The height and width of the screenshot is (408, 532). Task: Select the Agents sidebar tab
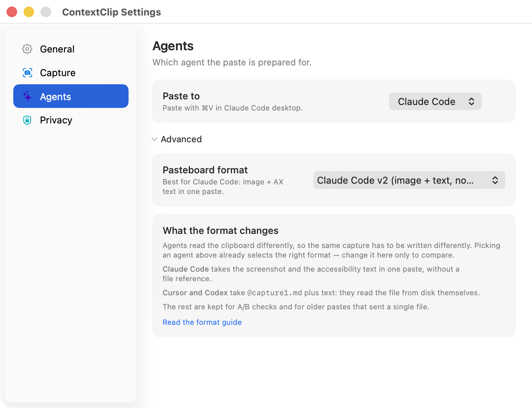click(x=71, y=96)
